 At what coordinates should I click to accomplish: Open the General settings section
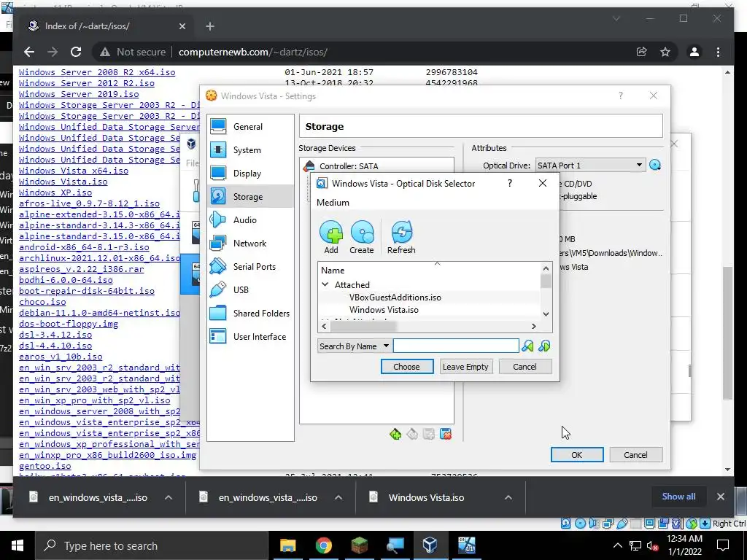pos(251,127)
